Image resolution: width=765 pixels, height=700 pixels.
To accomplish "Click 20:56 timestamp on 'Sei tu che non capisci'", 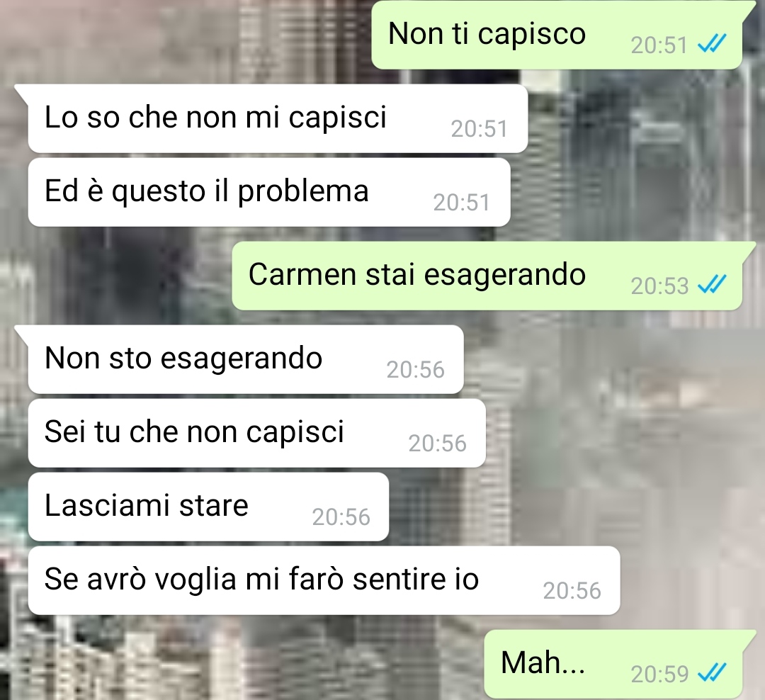I will click(x=438, y=444).
